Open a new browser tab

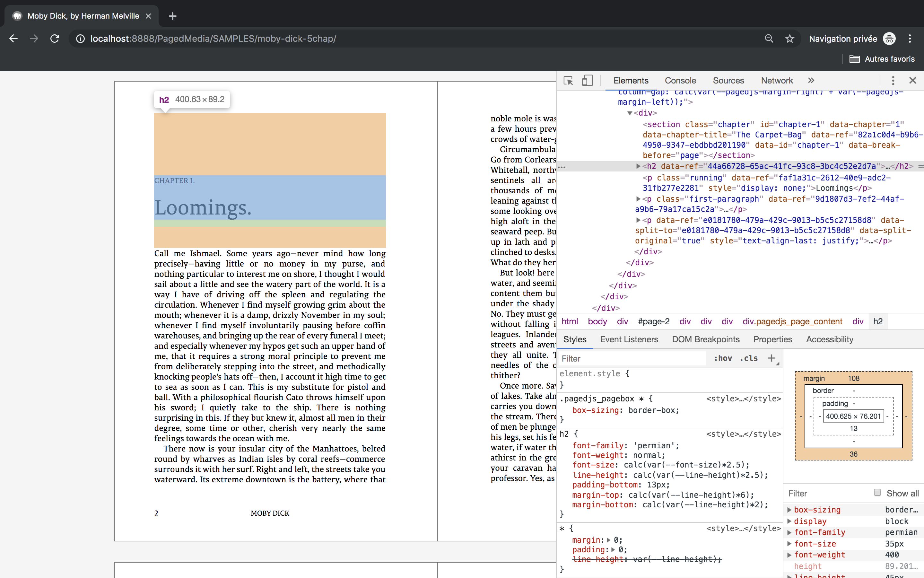(172, 16)
